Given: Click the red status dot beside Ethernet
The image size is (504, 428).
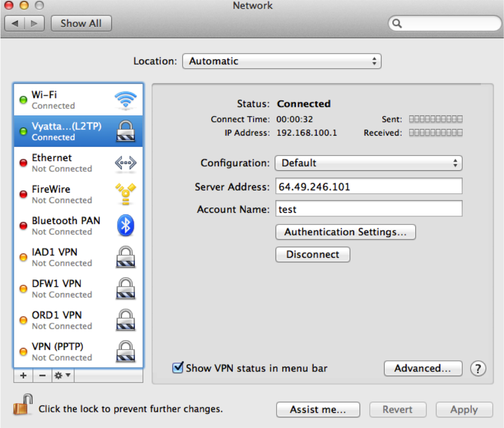Looking at the screenshot, I should (x=23, y=163).
